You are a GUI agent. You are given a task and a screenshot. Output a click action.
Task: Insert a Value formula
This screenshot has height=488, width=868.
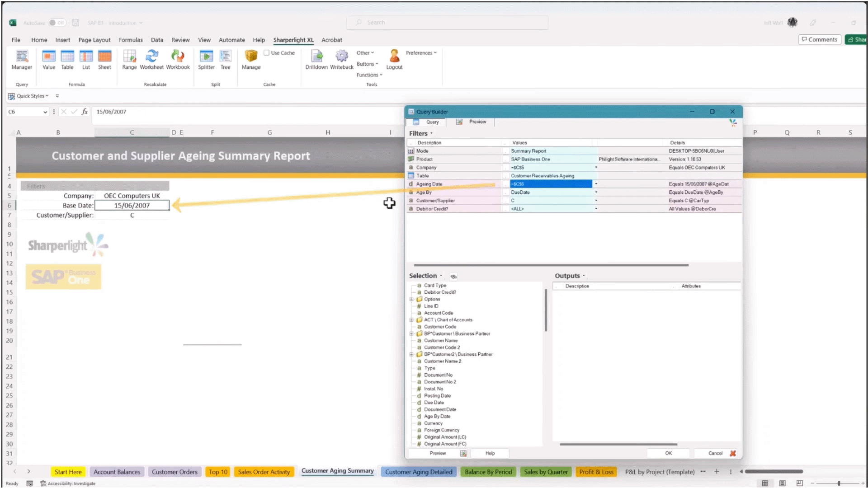pos(49,60)
